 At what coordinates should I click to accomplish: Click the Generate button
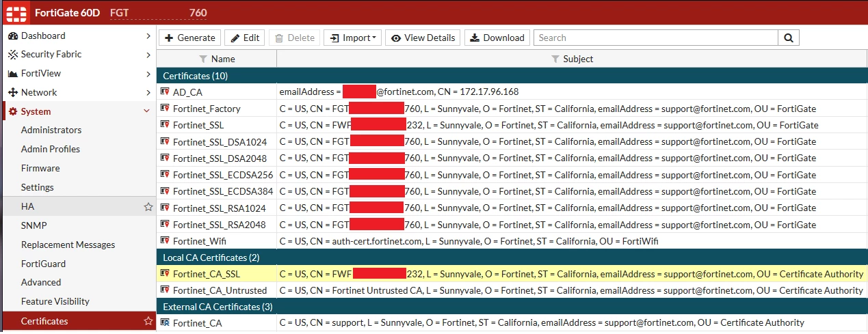coord(190,38)
